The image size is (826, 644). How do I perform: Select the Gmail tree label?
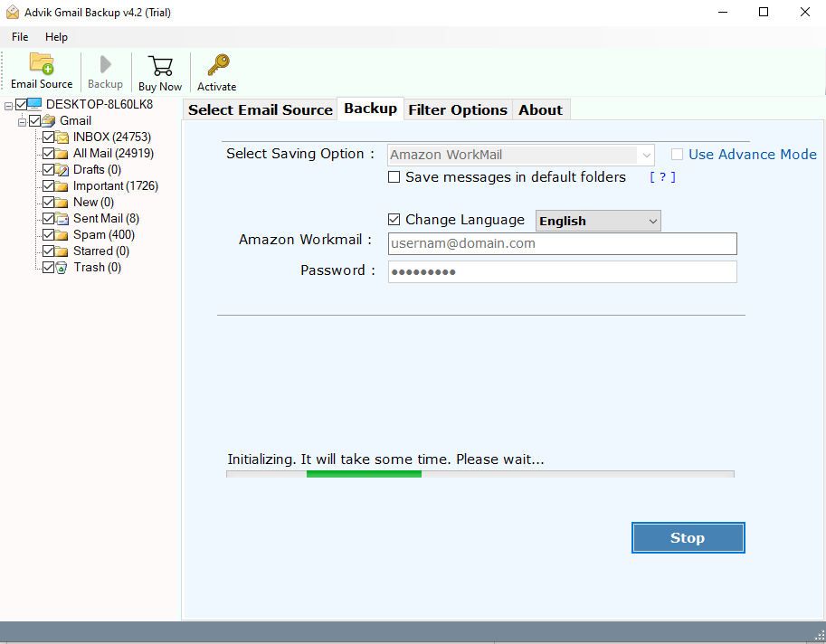pyautogui.click(x=75, y=121)
